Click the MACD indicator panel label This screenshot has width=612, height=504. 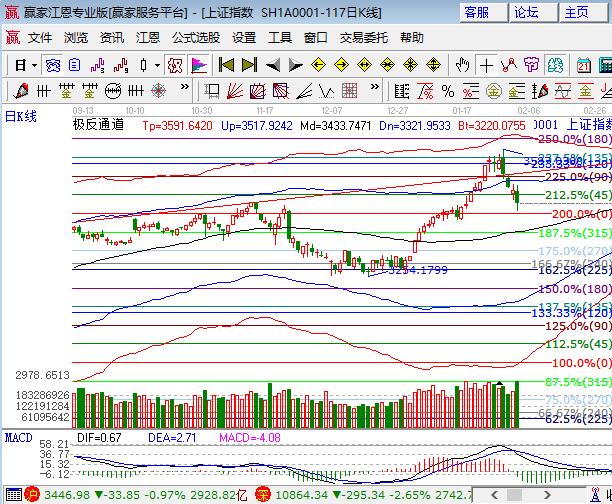19,438
